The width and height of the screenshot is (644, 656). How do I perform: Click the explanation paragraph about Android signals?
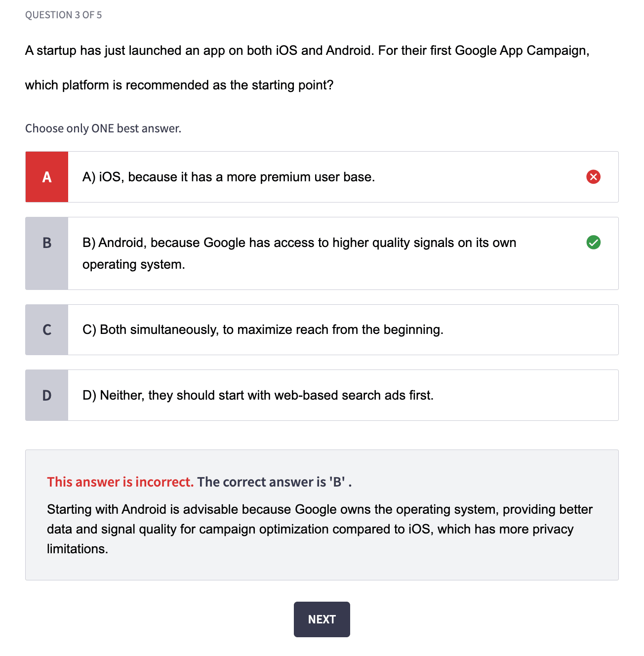tap(320, 529)
